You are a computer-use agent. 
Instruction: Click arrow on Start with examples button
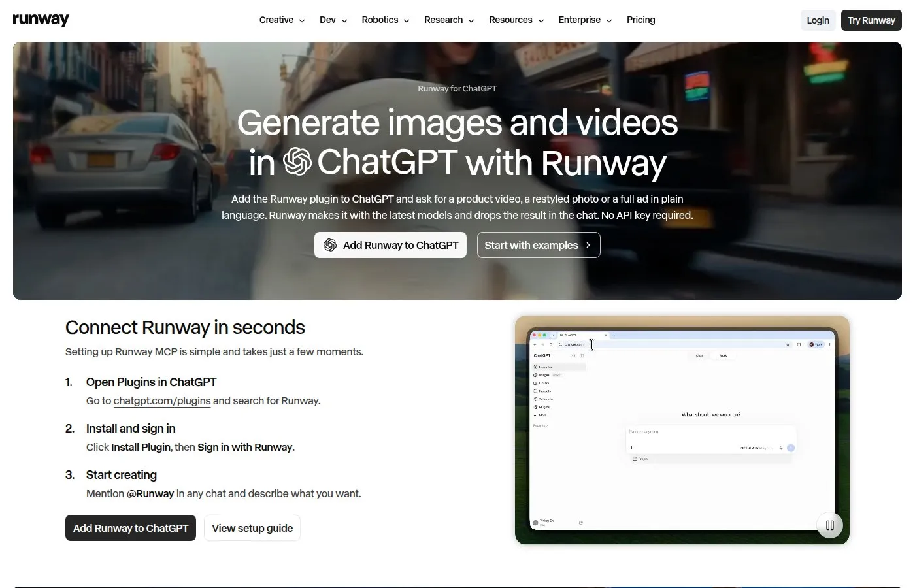click(x=588, y=245)
